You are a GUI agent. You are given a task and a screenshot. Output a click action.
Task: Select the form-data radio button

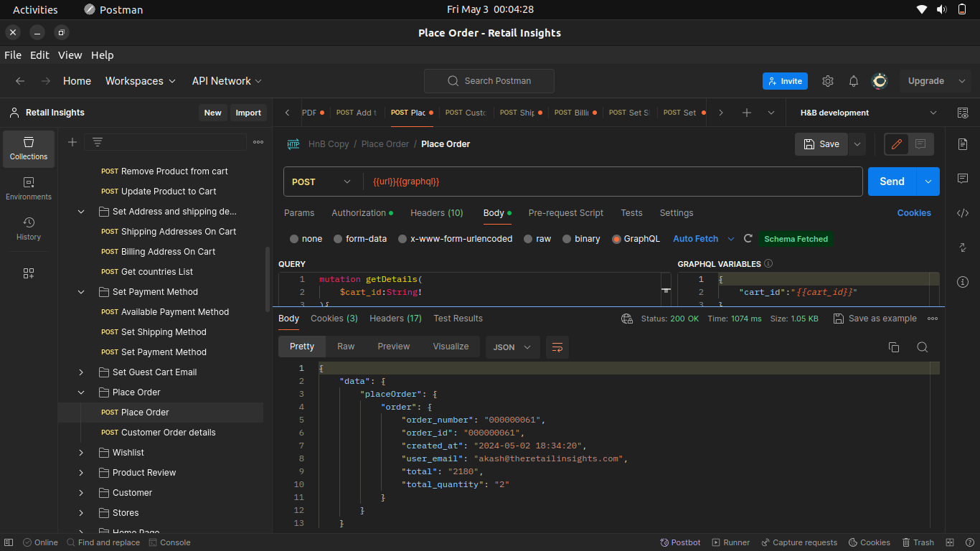(338, 239)
